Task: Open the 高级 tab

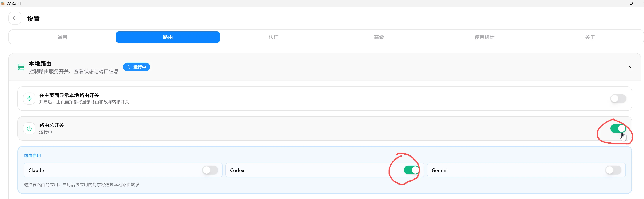Action: 379,37
